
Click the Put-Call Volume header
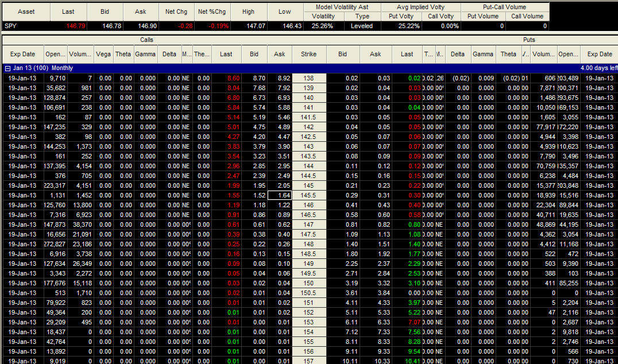pos(505,7)
